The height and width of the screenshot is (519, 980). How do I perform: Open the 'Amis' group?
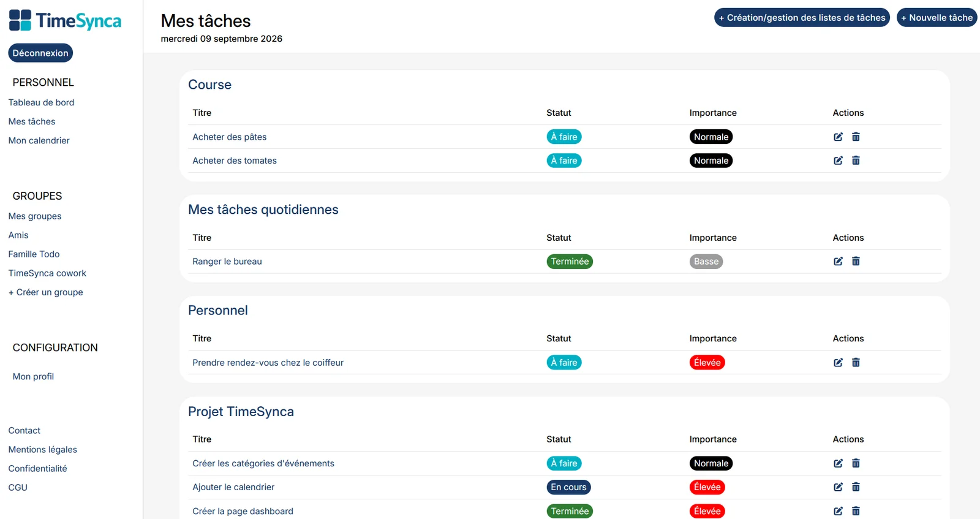pos(18,235)
